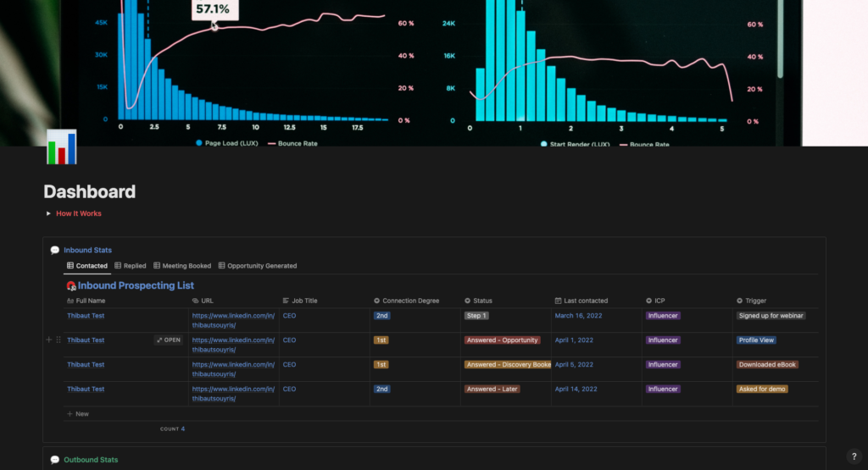Viewport: 868px width, 470px height.
Task: Click the Last contacted calendar column icon
Action: 558,301
